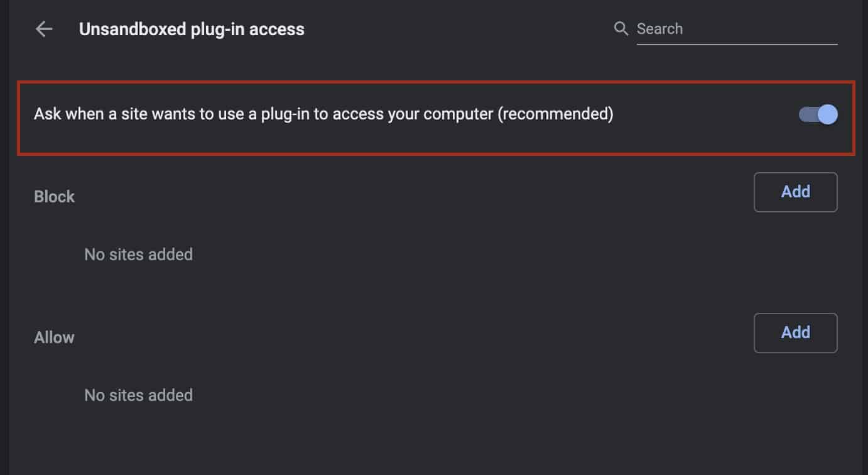Click the Allow section heading

[x=54, y=337]
